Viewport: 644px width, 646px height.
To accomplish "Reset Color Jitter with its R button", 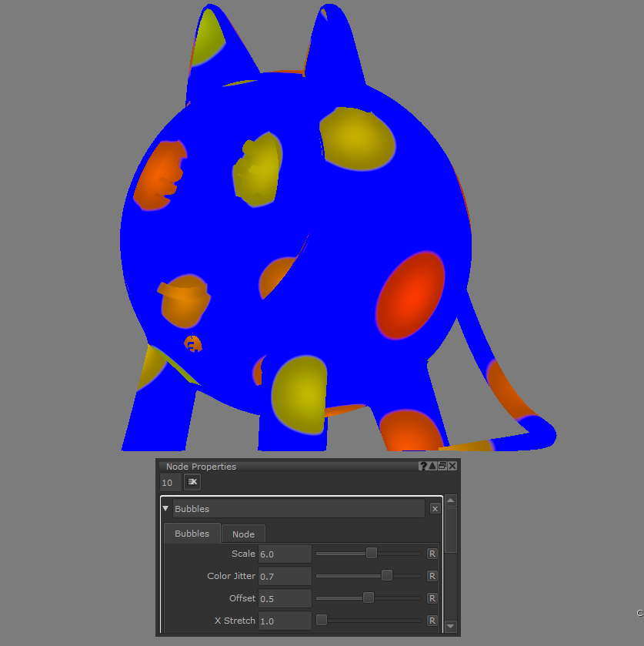I will pyautogui.click(x=432, y=576).
